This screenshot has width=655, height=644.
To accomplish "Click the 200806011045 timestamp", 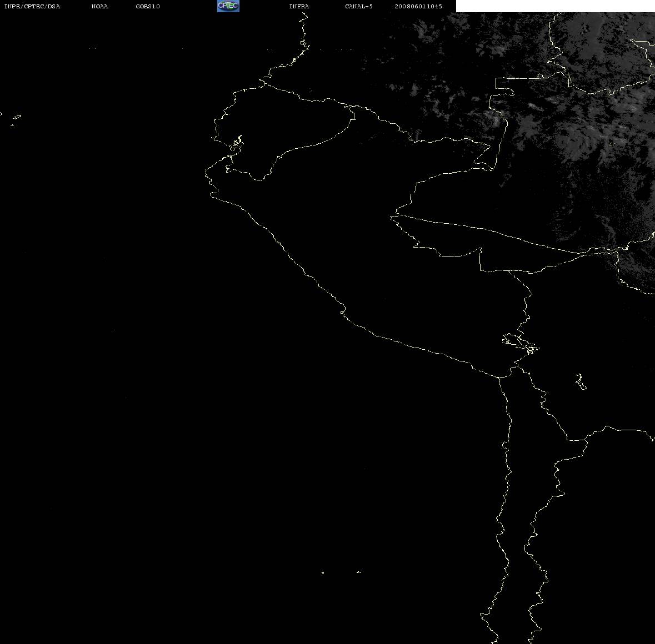I will pos(418,6).
